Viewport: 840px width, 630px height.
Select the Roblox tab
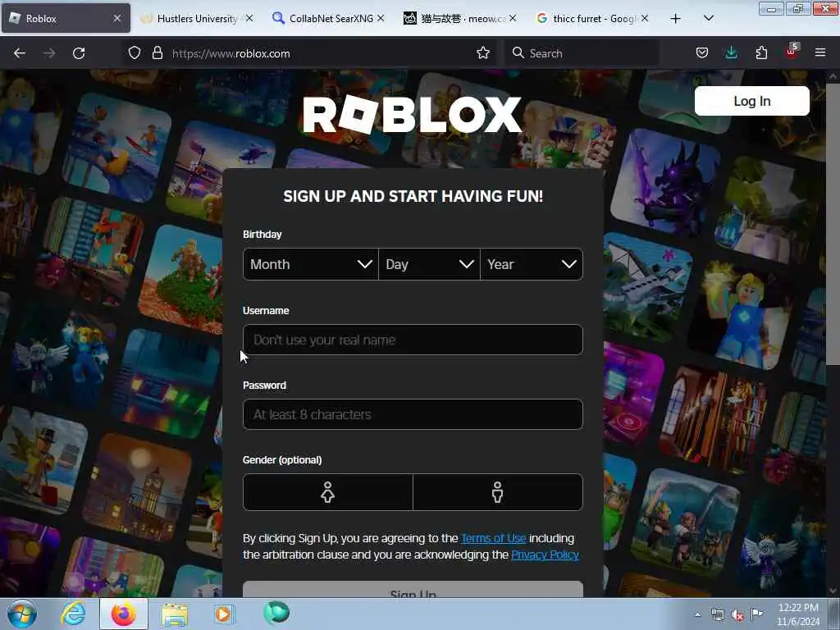coord(66,19)
